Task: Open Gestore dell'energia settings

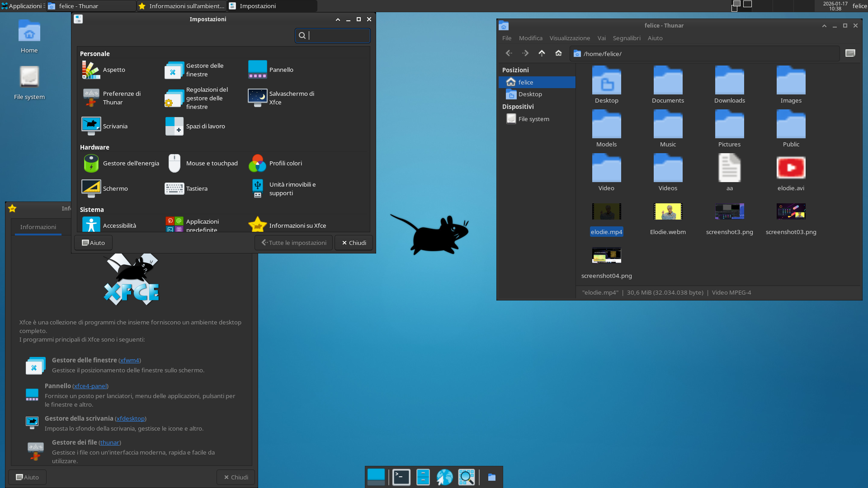Action: pyautogui.click(x=120, y=164)
